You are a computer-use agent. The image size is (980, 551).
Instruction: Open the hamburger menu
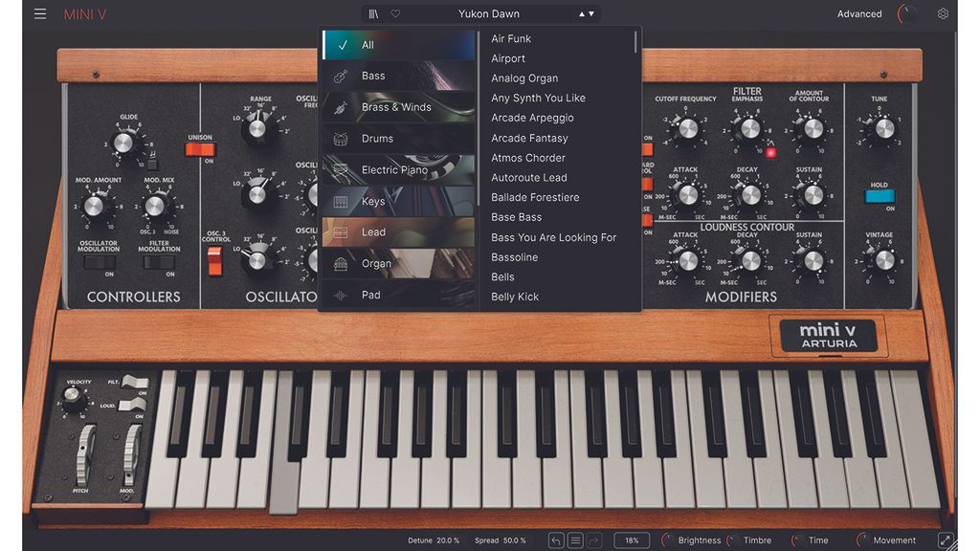(39, 13)
